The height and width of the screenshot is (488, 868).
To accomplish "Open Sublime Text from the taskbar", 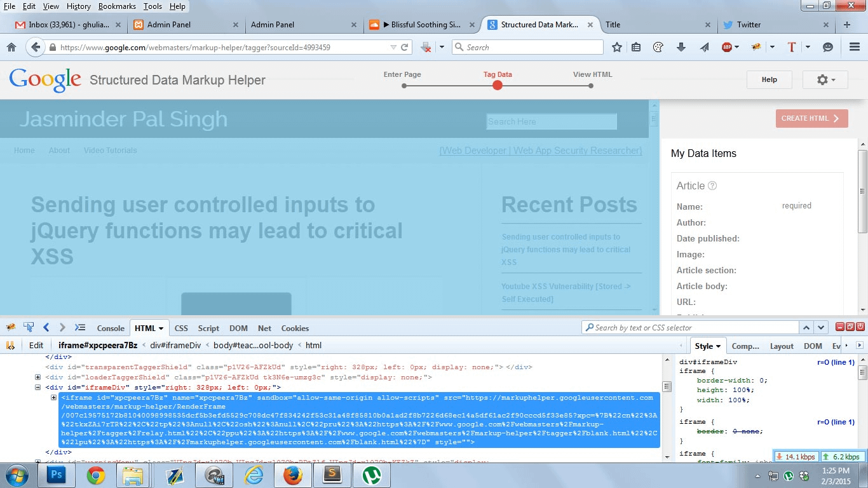I will click(332, 475).
